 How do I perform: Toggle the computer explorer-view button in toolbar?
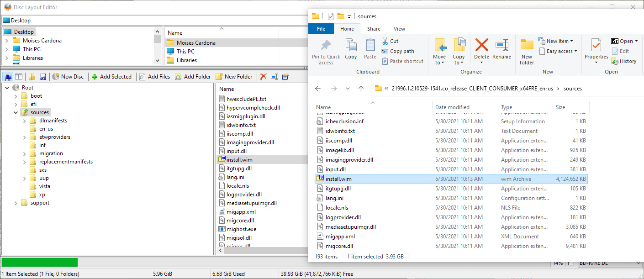9,77
